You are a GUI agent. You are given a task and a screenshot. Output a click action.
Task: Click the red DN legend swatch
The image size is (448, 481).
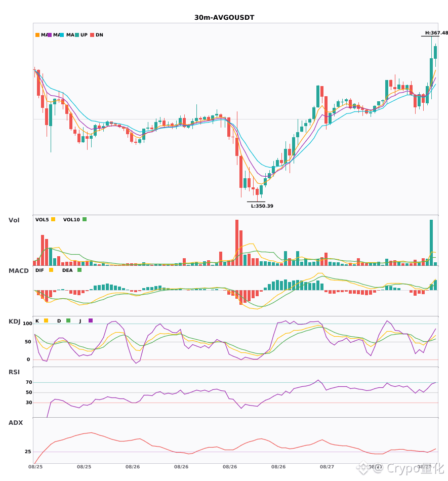(92, 35)
